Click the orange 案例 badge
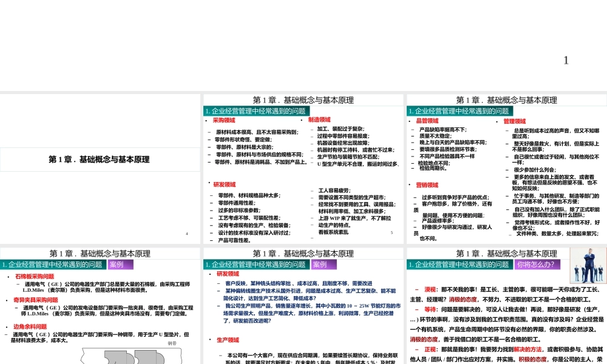 click(x=120, y=265)
